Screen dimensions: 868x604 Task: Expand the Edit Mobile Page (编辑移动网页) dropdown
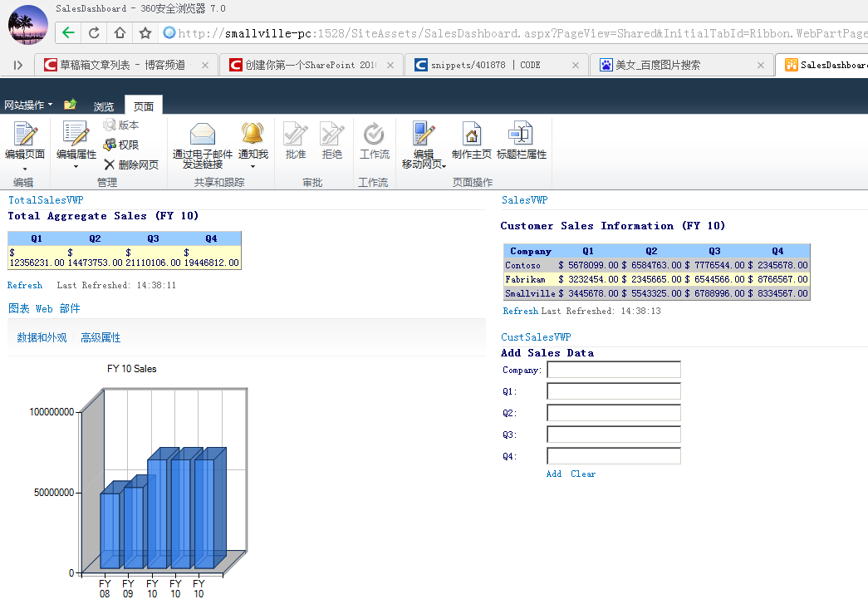tap(424, 165)
